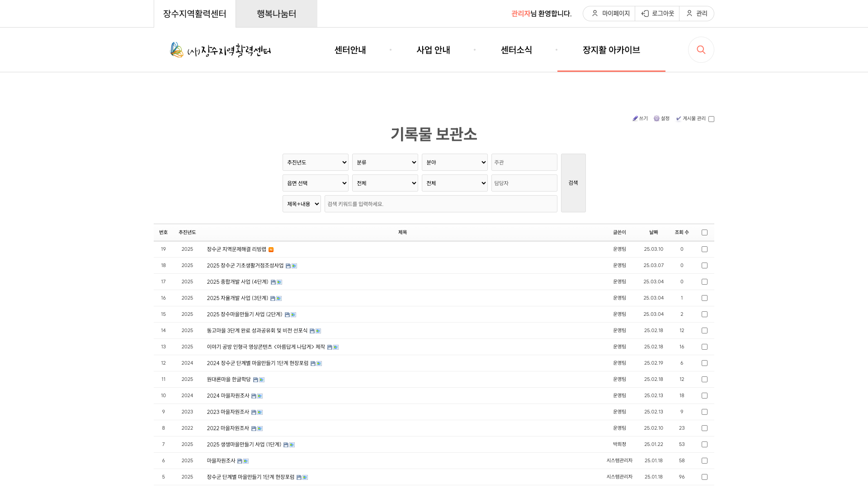
Task: Check the box for 동고마을 3단계 완료 성과공유회
Action: pos(704,330)
